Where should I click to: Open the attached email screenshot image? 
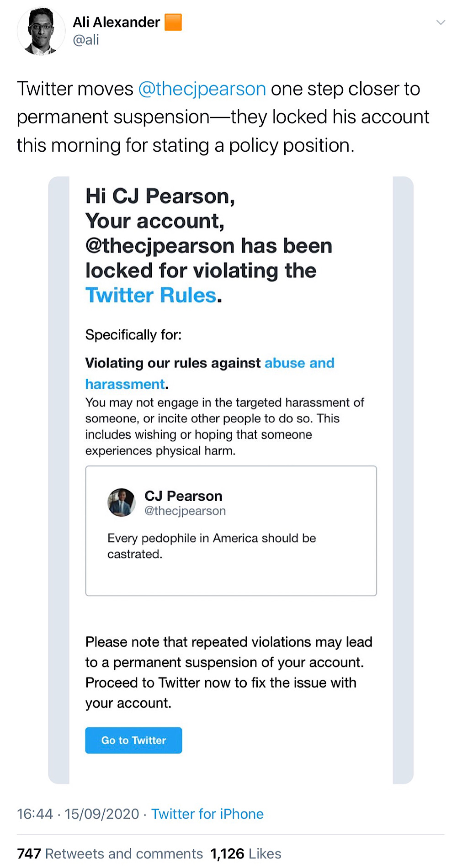[231, 480]
